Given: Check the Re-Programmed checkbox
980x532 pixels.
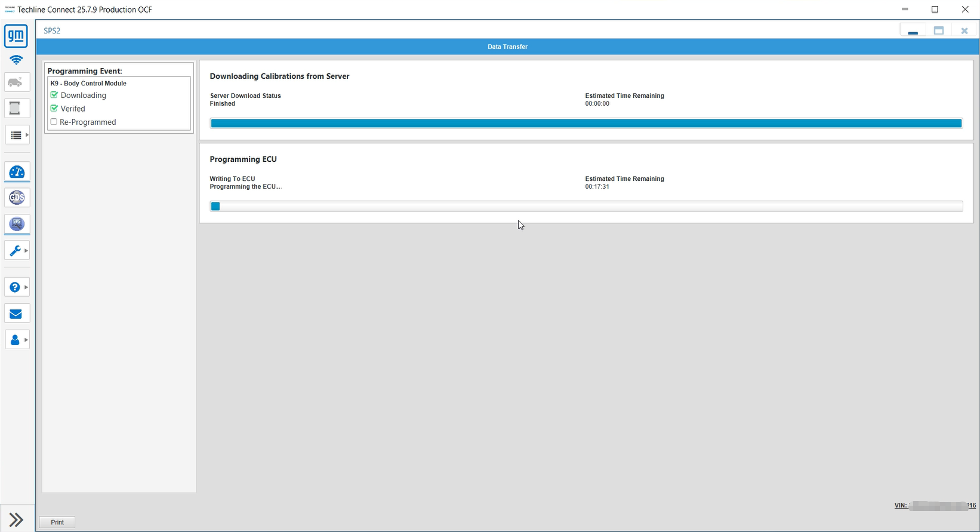Looking at the screenshot, I should point(54,122).
